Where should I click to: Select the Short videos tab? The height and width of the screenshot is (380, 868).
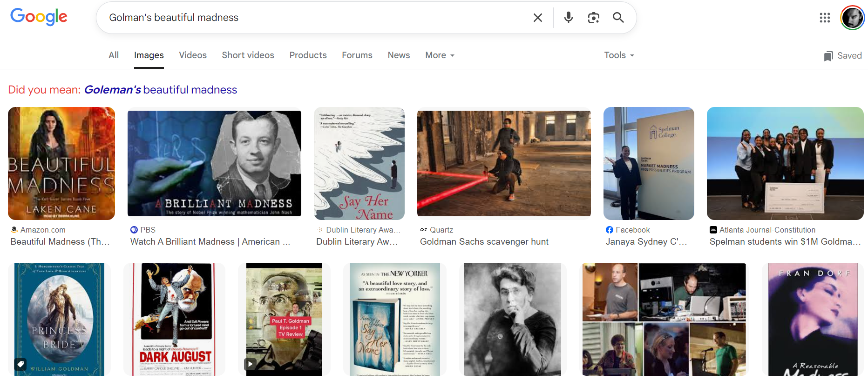(x=248, y=55)
